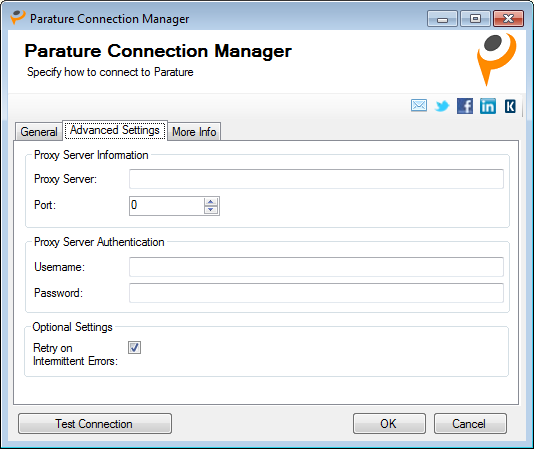
Task: Click the large Parature logo in header
Action: click(x=496, y=59)
